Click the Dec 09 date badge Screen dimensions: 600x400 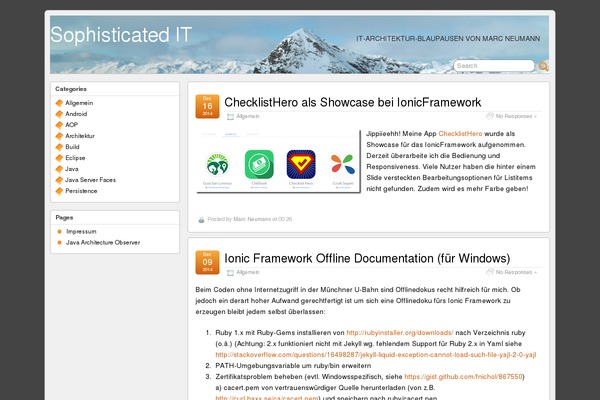207,263
